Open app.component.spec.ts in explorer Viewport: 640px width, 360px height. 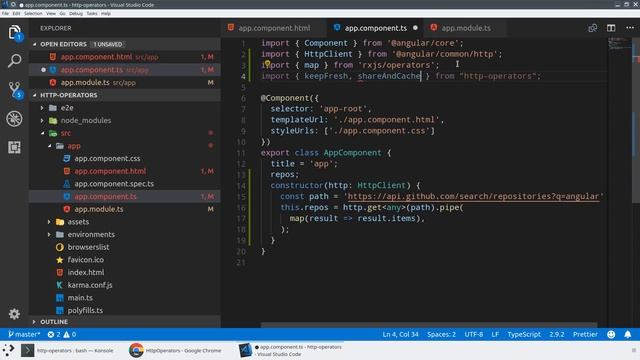pos(114,184)
